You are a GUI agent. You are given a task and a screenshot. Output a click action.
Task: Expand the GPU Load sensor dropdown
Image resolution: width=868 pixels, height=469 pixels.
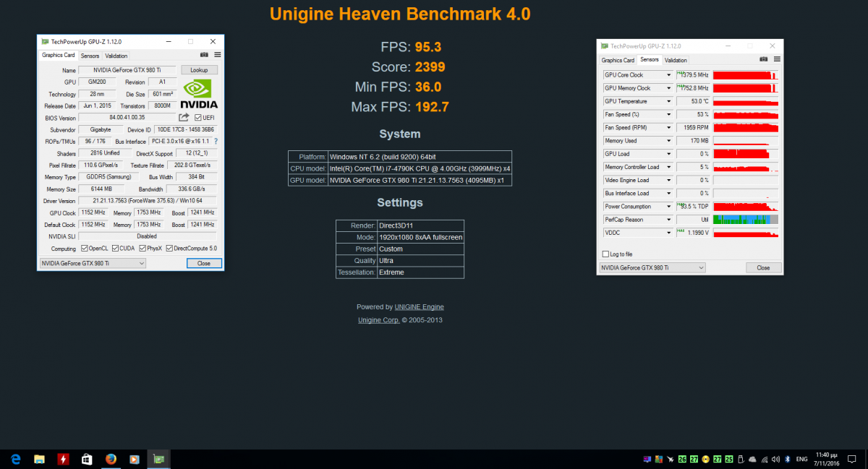click(x=668, y=154)
